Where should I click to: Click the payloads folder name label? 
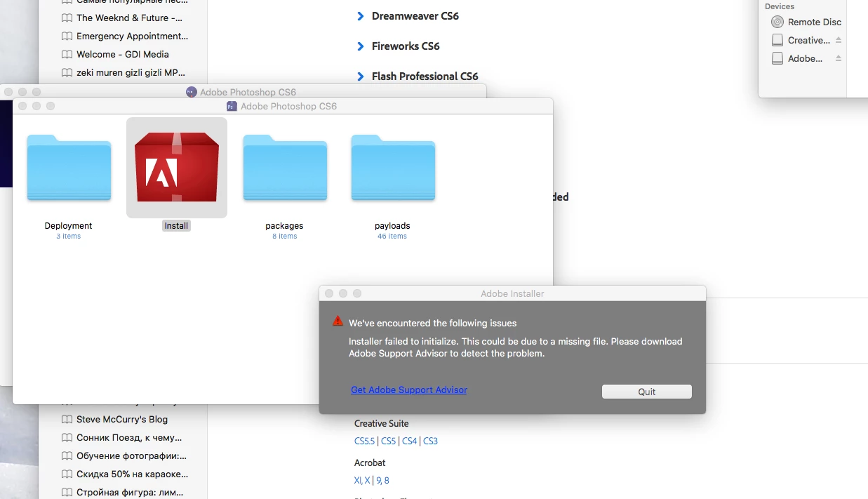click(393, 226)
